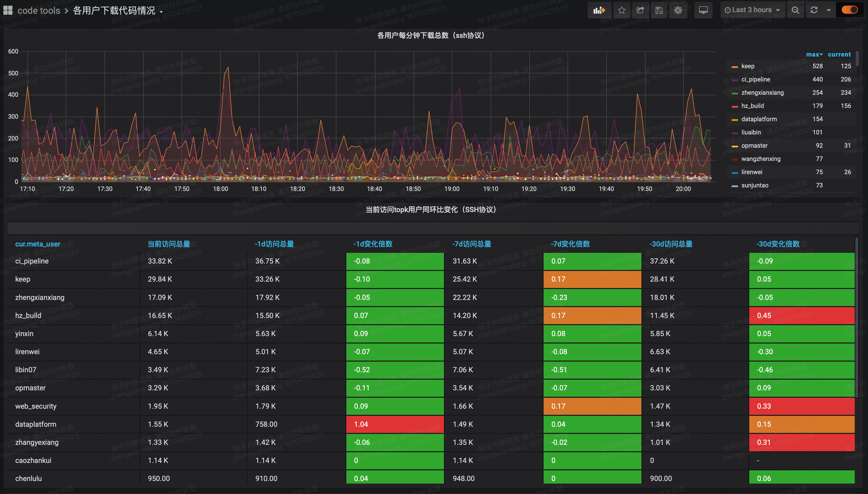This screenshot has width=868, height=494.
Task: Toggle the wangzhenxing series in legend
Action: click(x=761, y=159)
